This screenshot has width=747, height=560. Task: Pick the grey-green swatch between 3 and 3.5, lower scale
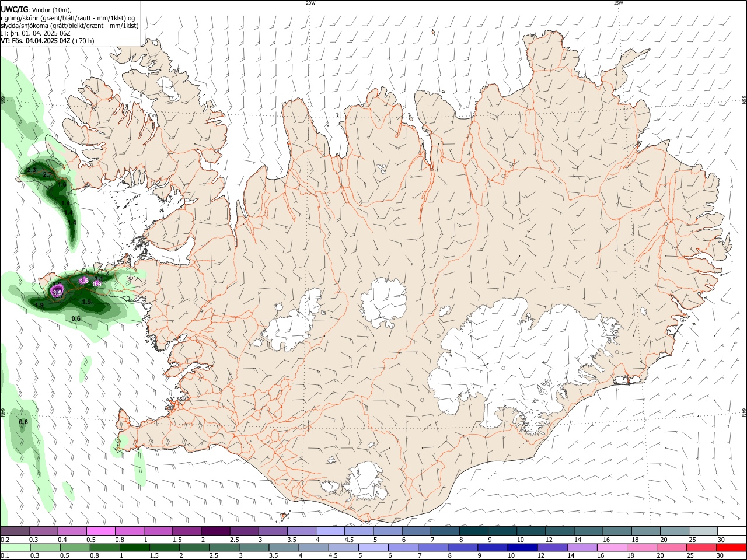[x=253, y=548]
